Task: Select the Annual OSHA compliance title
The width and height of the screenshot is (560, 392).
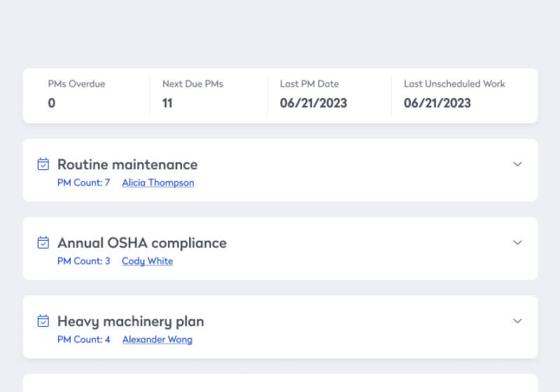Action: coord(141,243)
